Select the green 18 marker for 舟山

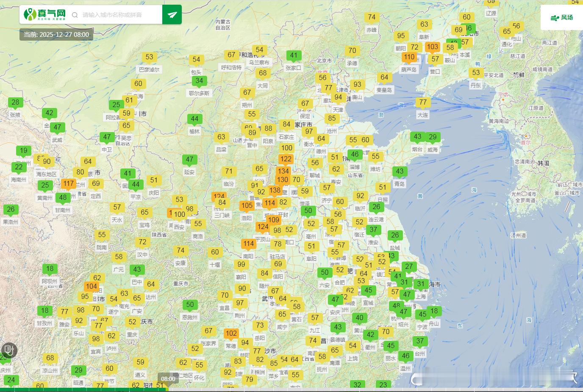click(434, 312)
